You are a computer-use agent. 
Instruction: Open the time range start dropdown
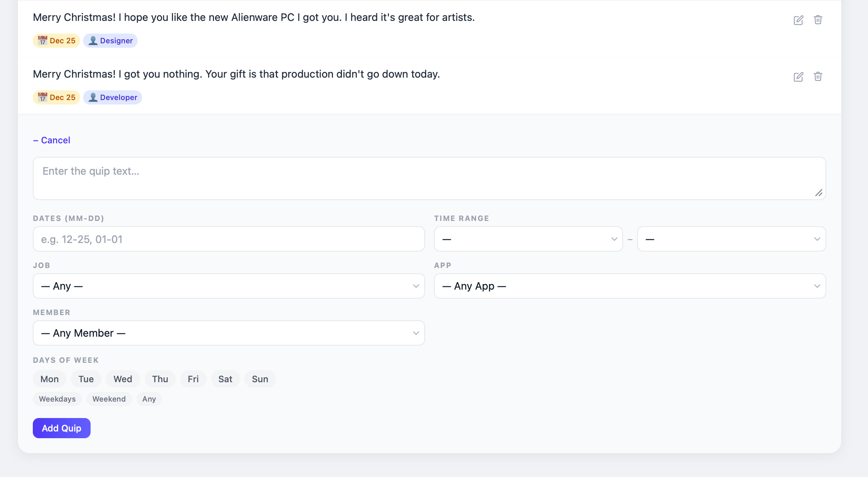[528, 239]
